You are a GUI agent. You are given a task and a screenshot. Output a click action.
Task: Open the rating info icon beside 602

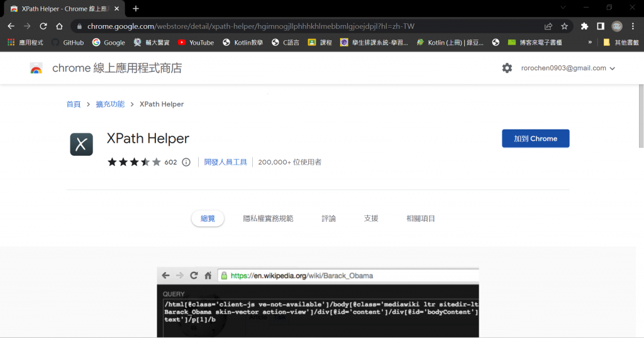coord(186,162)
